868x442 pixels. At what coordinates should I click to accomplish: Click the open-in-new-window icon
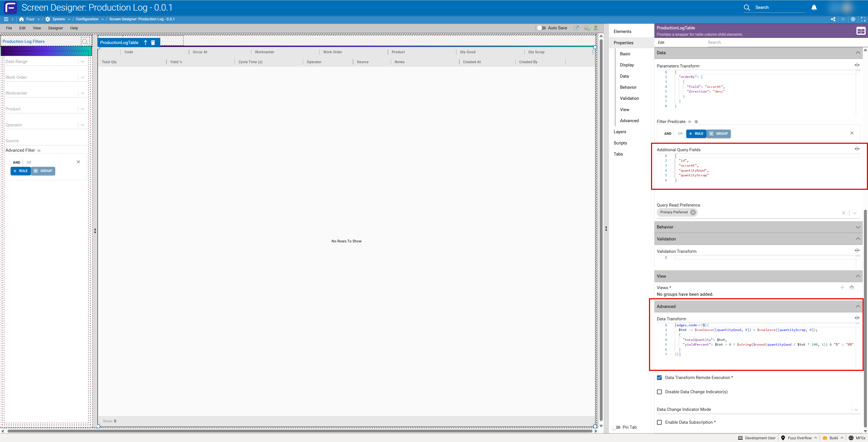(x=577, y=28)
